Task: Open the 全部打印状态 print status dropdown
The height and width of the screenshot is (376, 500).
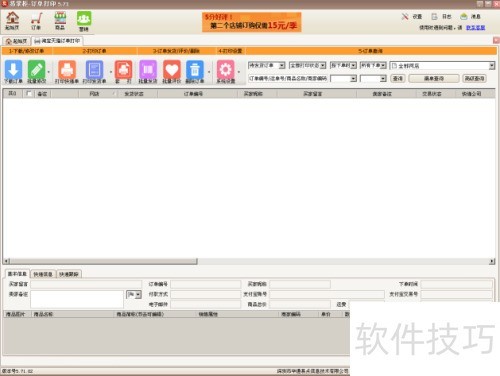Action: pyautogui.click(x=307, y=65)
